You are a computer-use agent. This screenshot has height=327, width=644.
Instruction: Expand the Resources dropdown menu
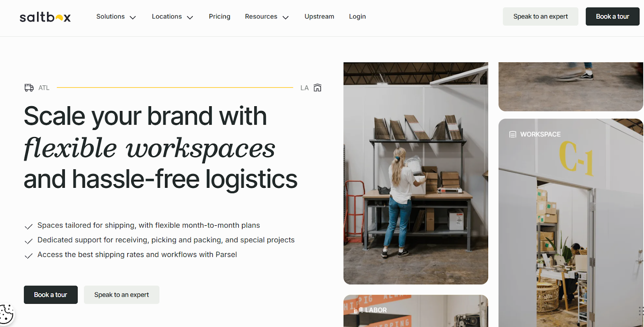tap(267, 16)
